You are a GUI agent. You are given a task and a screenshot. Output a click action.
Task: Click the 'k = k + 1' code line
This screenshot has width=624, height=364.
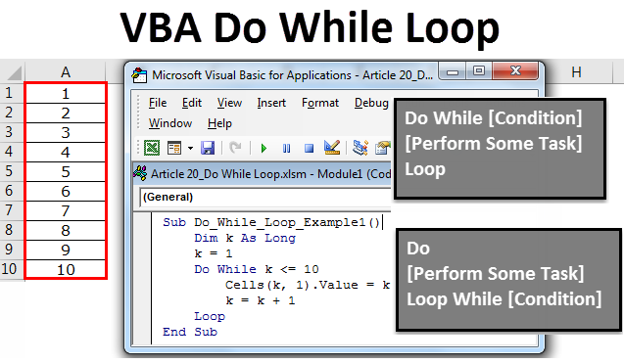pos(261,300)
